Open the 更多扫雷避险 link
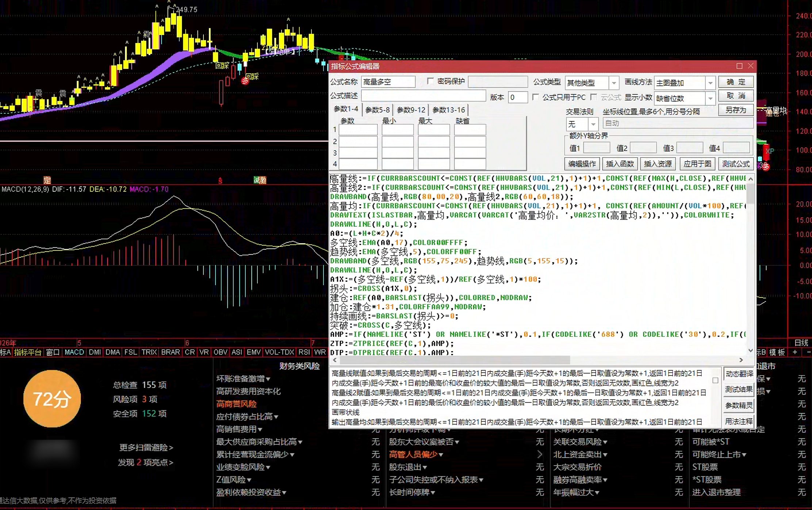Screen dimensions: 812x510 pyautogui.click(x=146, y=448)
